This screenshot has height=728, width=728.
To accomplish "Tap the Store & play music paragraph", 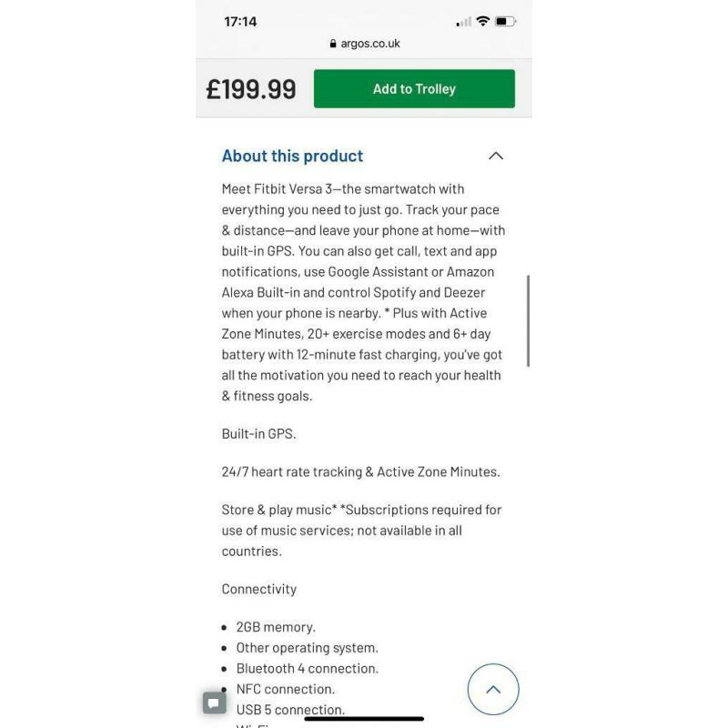I will (361, 531).
